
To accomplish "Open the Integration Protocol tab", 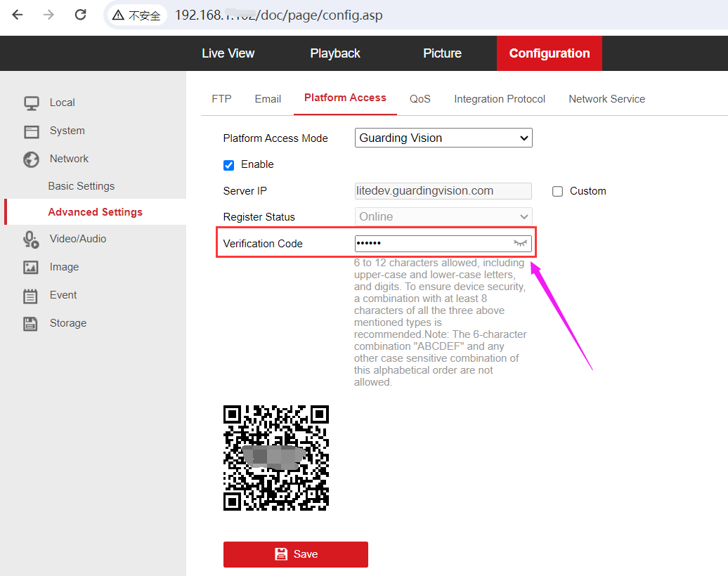I will (x=499, y=99).
